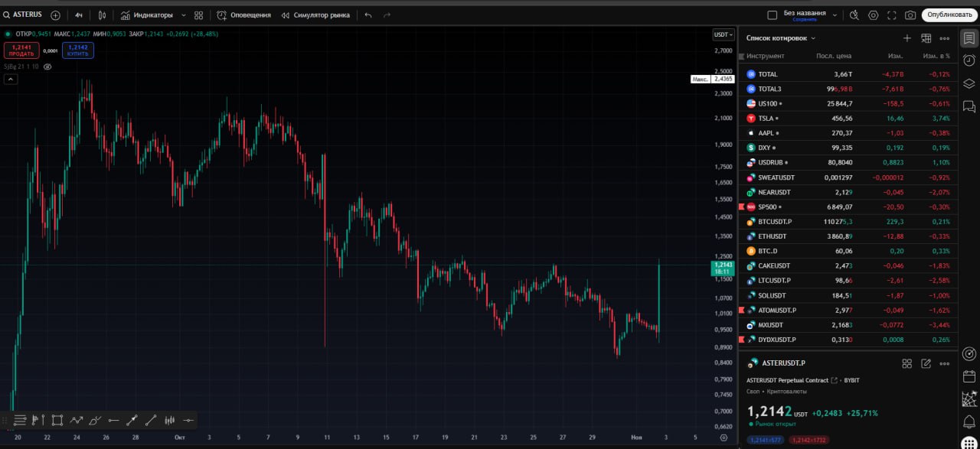980x449 pixels.
Task: Open the USDT currency dropdown on price scale
Action: (724, 34)
